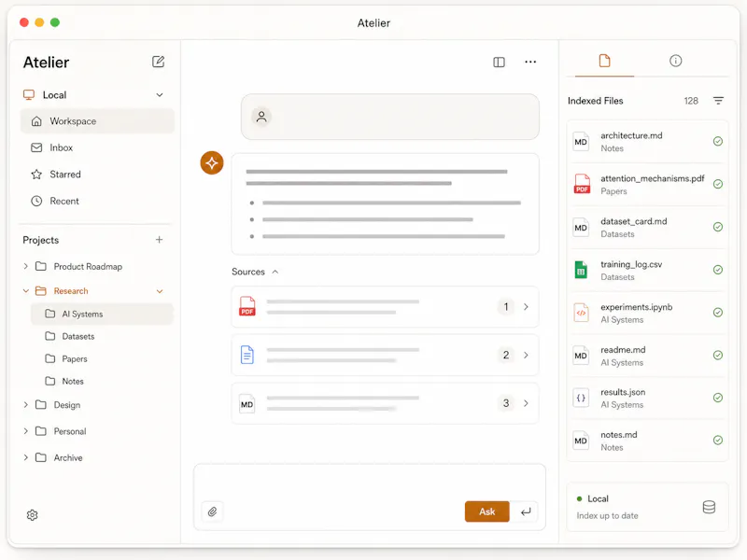
Task: Expand the Design project
Action: [x=26, y=405]
